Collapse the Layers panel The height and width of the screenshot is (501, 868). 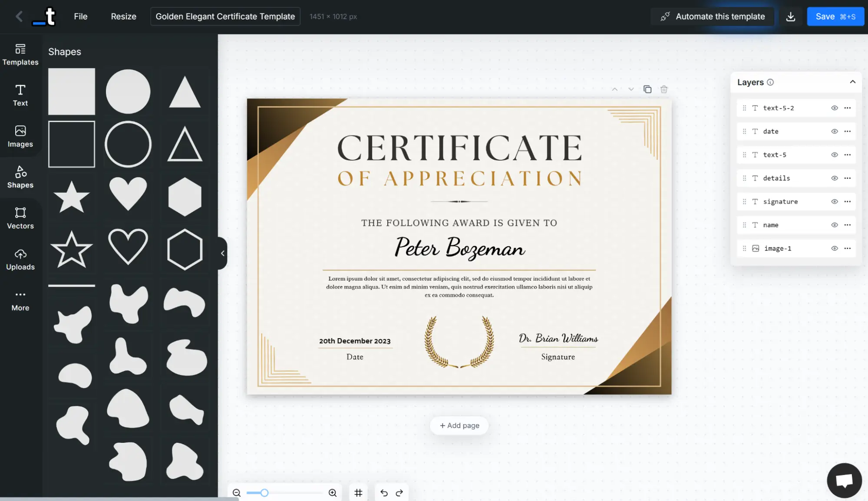pyautogui.click(x=852, y=82)
